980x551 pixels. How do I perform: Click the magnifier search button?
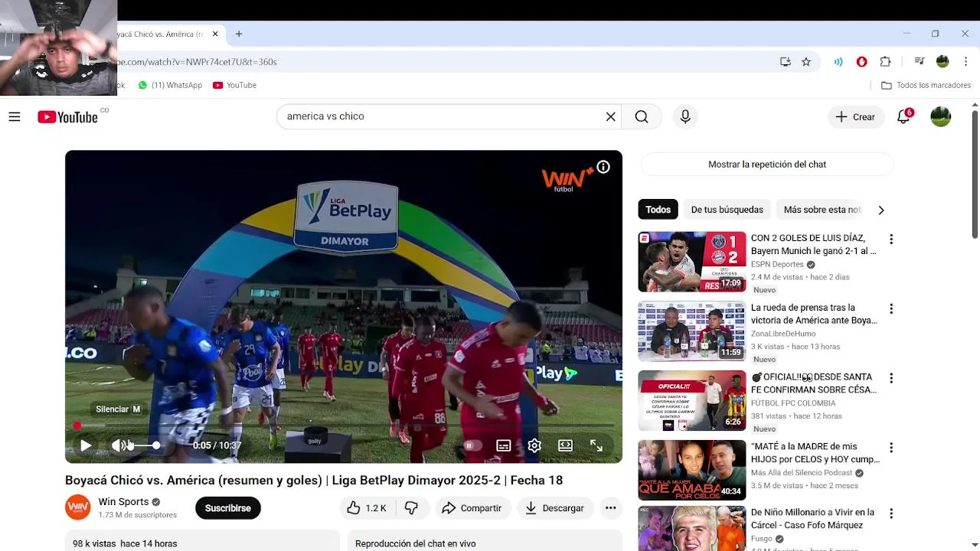coord(642,116)
